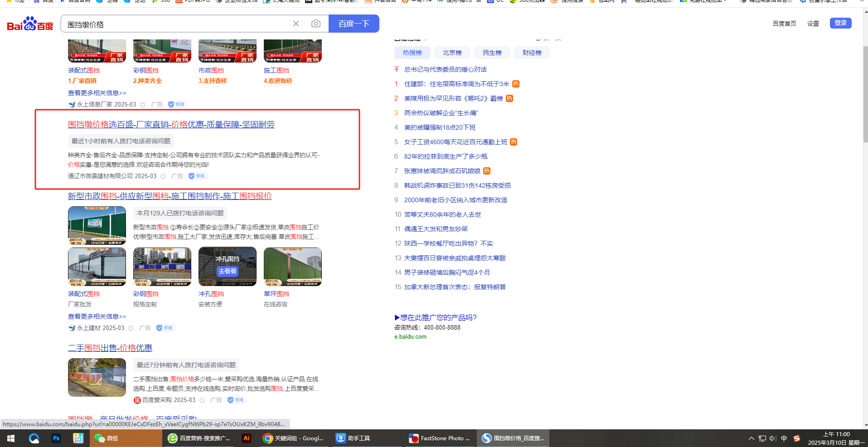The width and height of the screenshot is (868, 447).
Task: Open the 草坪围挡 text link
Action: coord(276,294)
